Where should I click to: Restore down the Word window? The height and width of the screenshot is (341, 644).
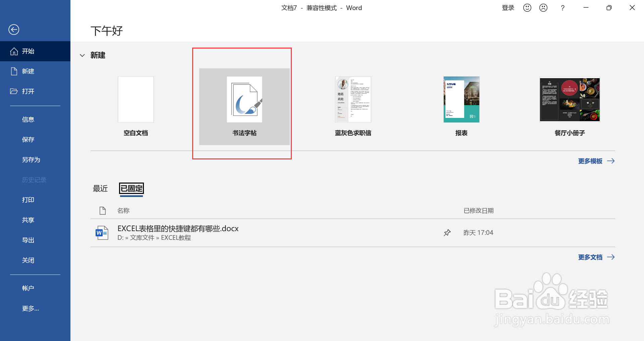(x=609, y=8)
